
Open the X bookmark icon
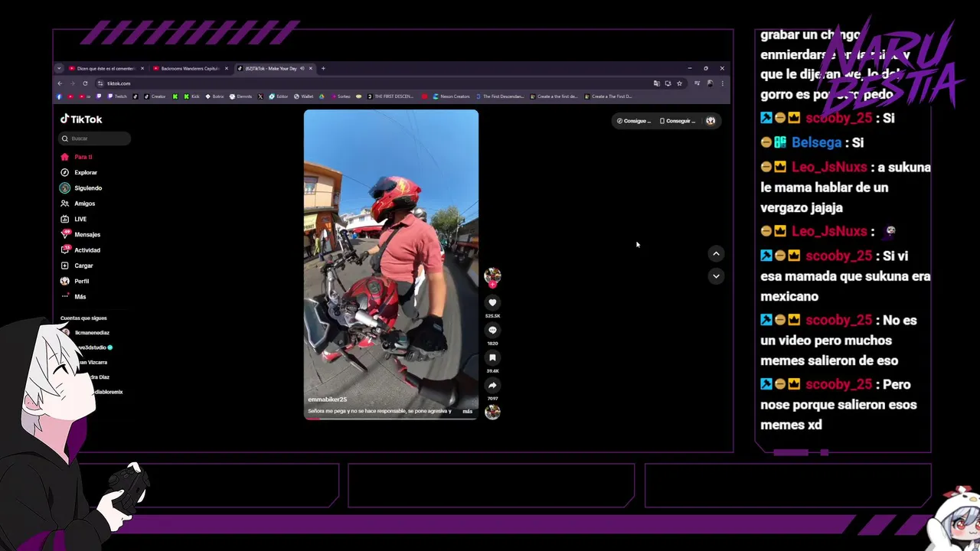pos(260,96)
